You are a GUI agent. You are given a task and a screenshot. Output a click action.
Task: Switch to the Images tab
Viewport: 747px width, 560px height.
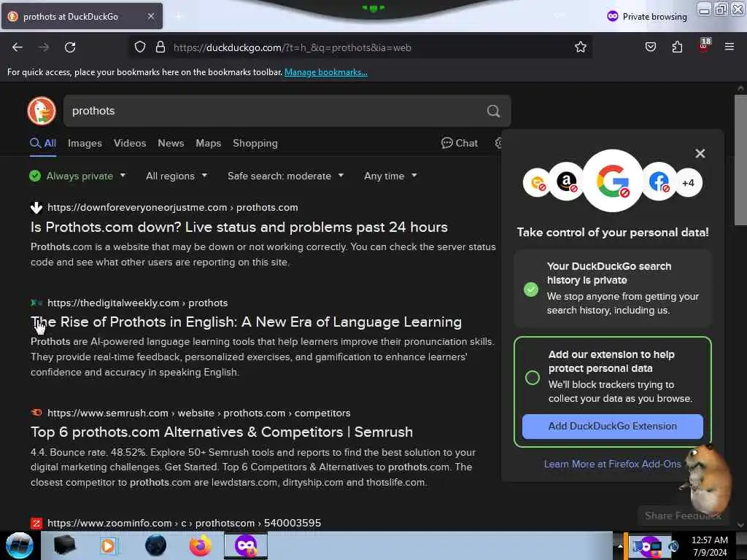[x=85, y=143]
